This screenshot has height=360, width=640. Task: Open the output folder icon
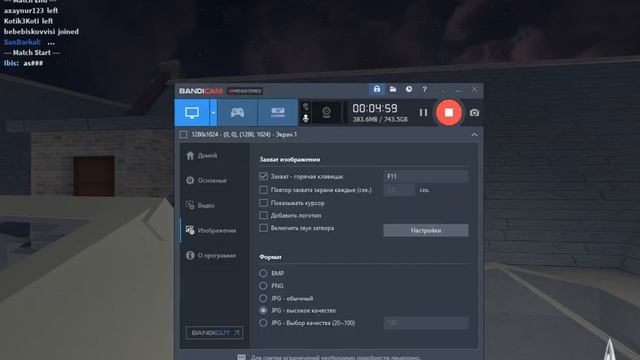click(x=393, y=89)
